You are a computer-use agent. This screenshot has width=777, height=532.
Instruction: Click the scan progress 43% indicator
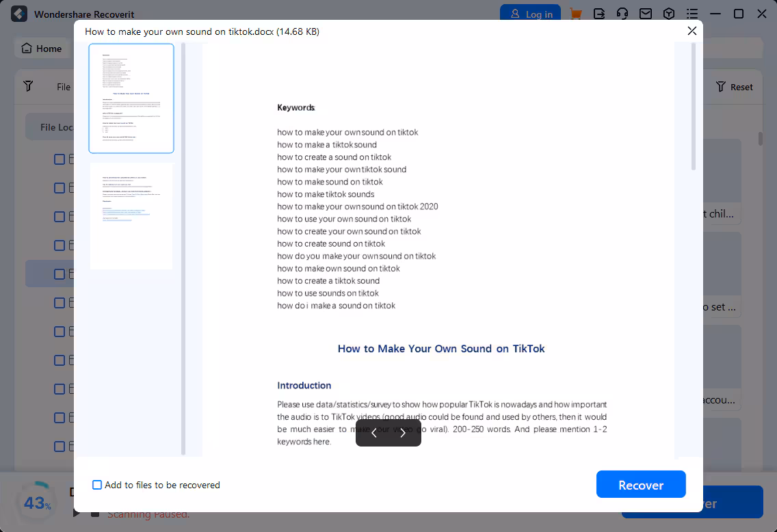click(37, 503)
